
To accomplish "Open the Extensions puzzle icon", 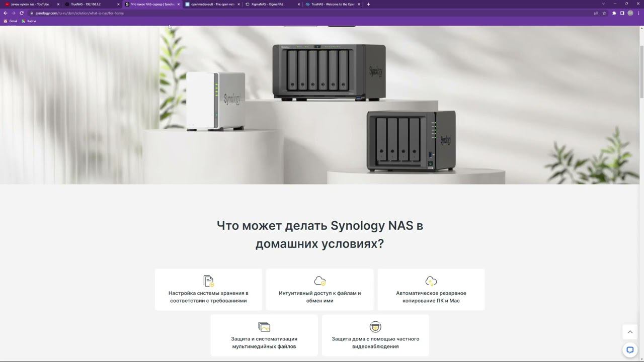I will (x=614, y=13).
